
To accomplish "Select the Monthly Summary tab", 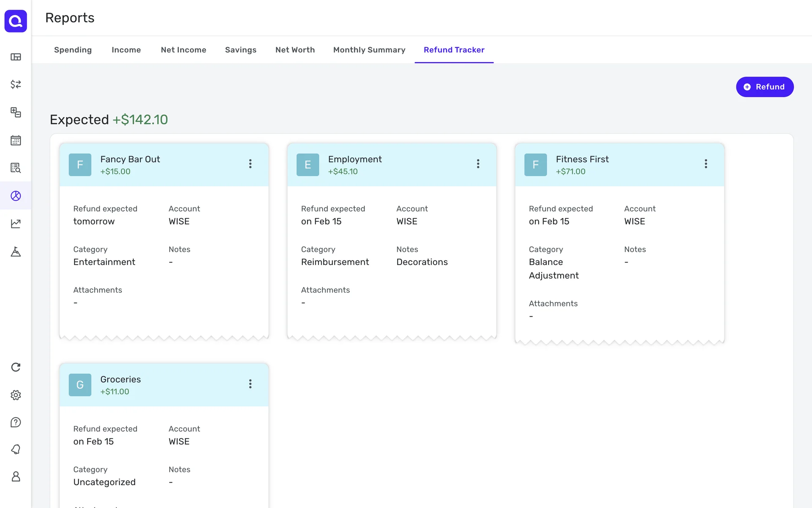I will [x=369, y=50].
